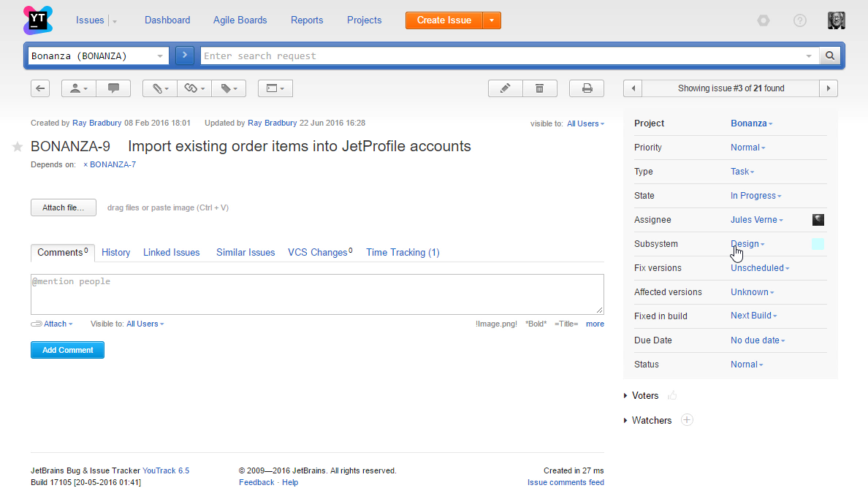The image size is (868, 488).
Task: Change issue visibility All Users at top
Action: point(585,124)
